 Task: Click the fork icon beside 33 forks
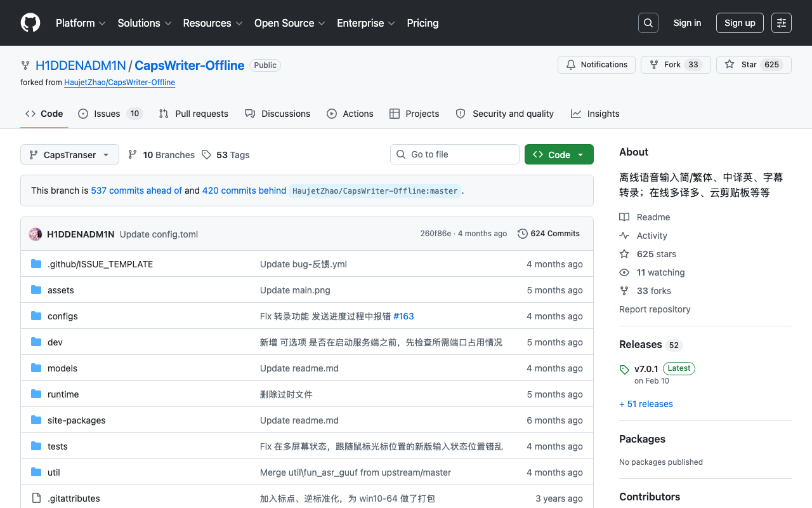tap(624, 291)
